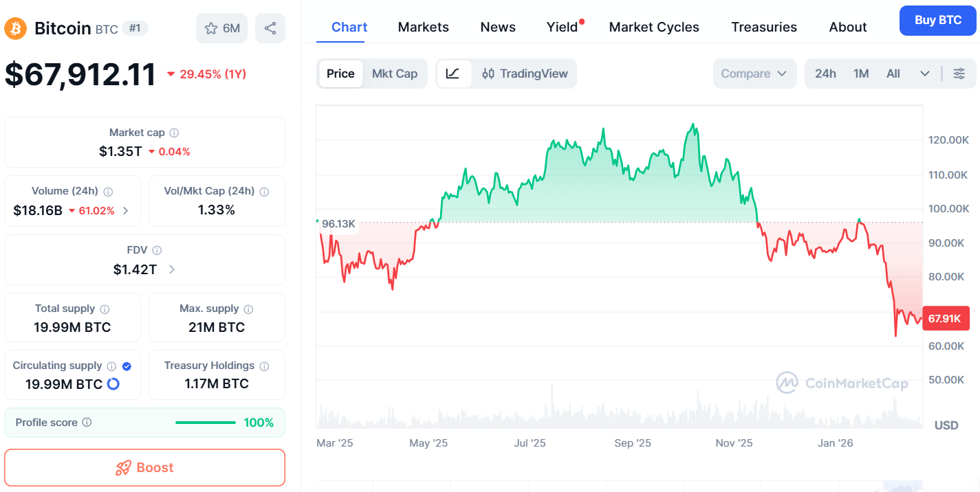
Task: Open Profile score info icon
Action: (x=87, y=423)
